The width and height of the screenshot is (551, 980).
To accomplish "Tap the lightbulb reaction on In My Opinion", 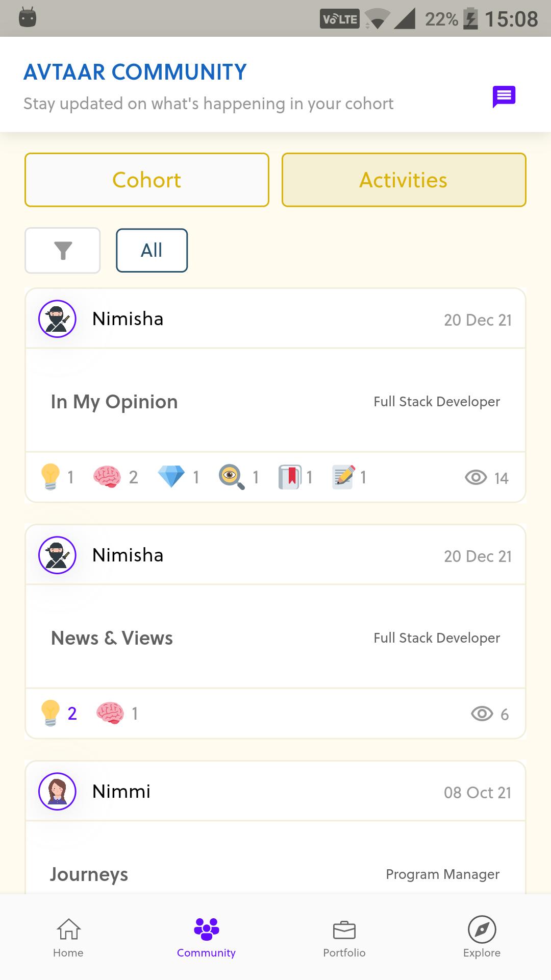I will (50, 477).
